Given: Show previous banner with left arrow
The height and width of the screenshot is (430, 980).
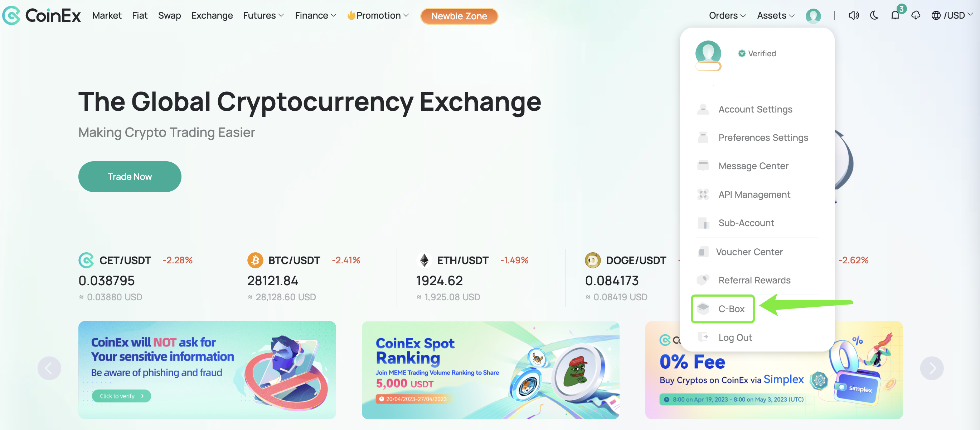Looking at the screenshot, I should pos(49,368).
